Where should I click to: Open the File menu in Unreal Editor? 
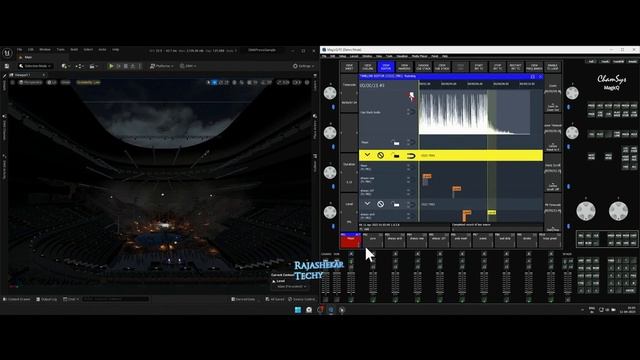point(20,49)
